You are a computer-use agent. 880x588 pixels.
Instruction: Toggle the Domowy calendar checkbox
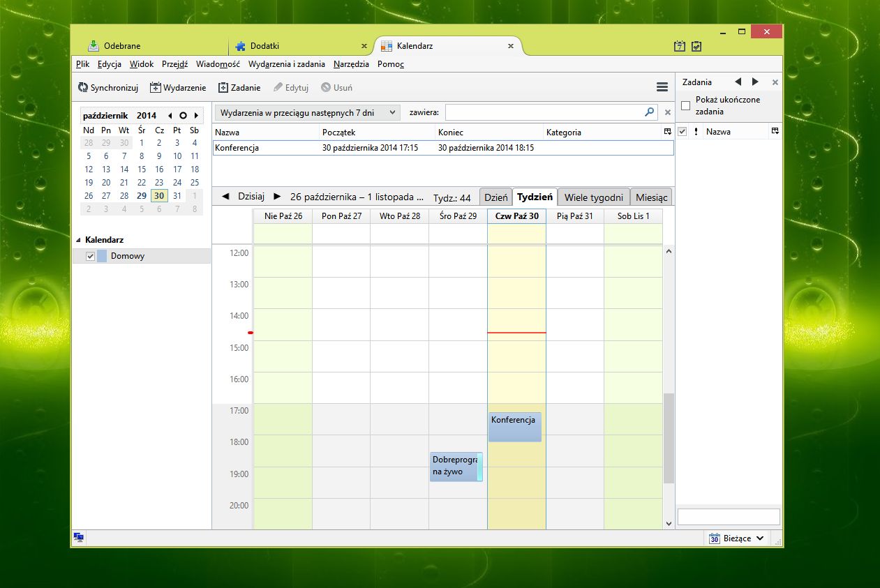pos(90,256)
